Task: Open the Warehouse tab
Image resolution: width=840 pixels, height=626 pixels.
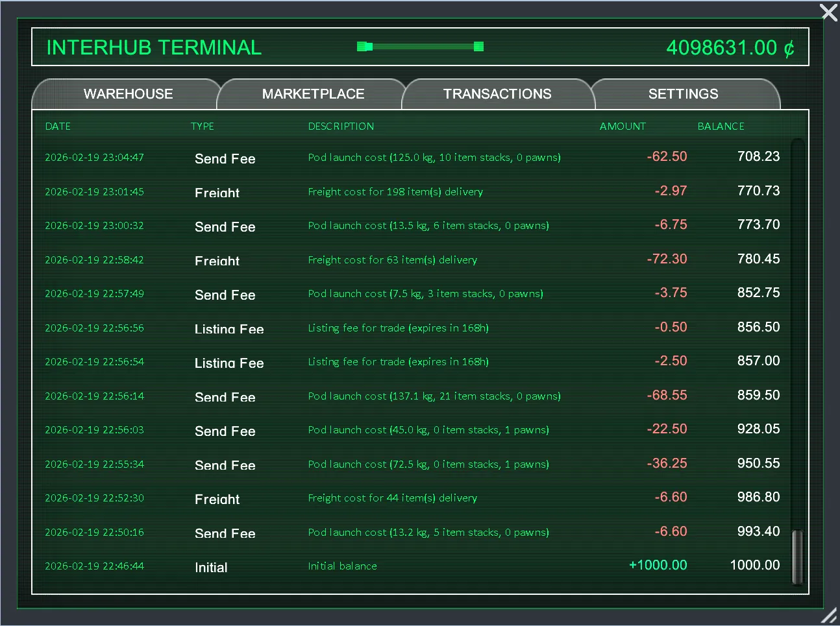Action: [128, 94]
